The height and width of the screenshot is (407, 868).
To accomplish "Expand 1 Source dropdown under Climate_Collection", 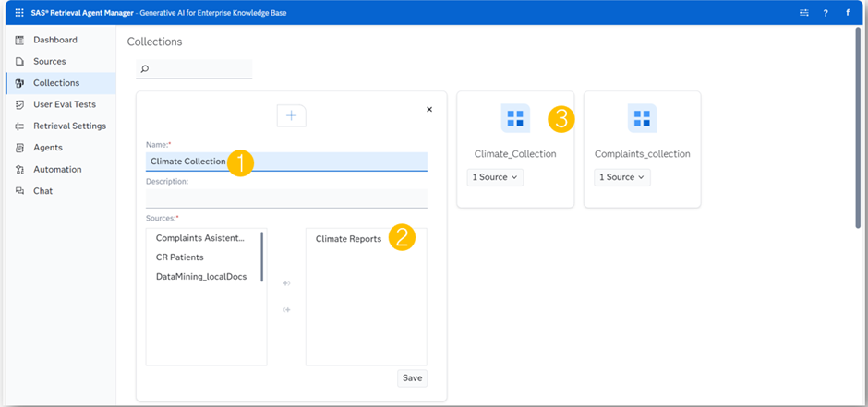I will coord(495,177).
